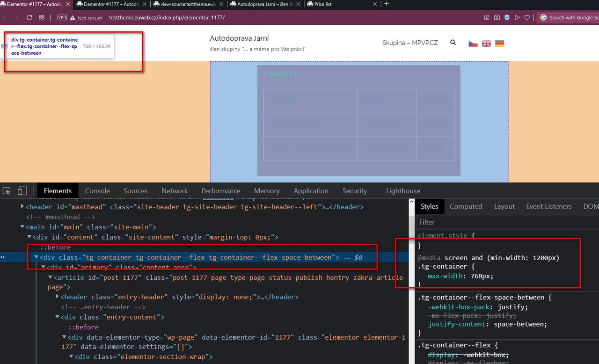Open the blue shield ad-blocker icon
The image size is (599, 364).
pyautogui.click(x=507, y=18)
